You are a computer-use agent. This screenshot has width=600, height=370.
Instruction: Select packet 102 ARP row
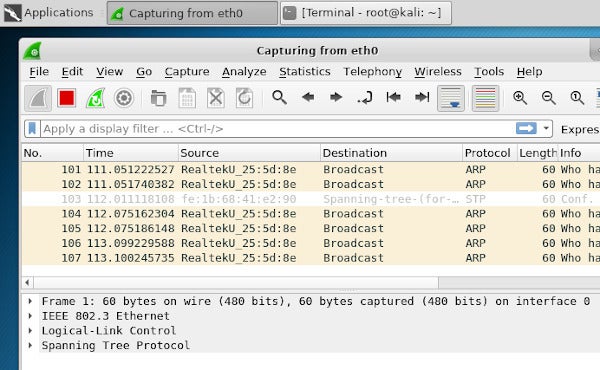[311, 184]
